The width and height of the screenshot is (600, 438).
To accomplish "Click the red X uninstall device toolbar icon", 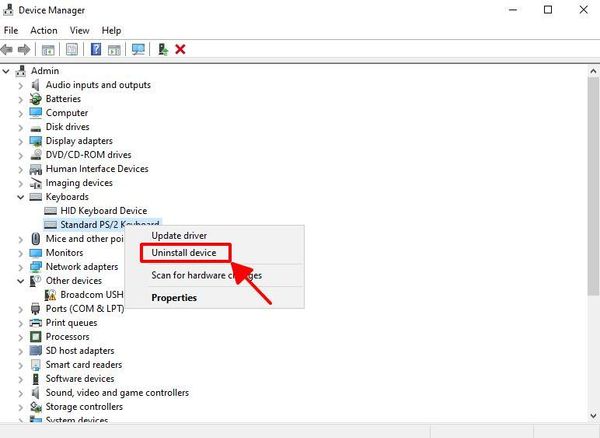I will 180,49.
